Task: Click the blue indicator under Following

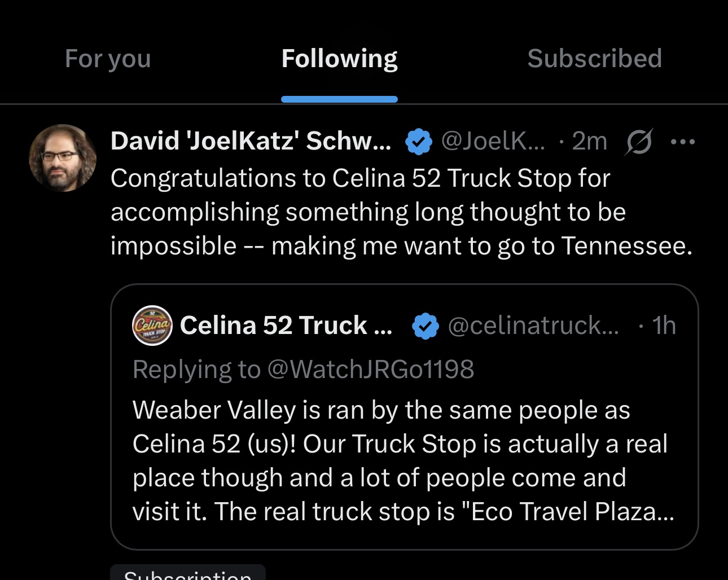Action: (339, 99)
